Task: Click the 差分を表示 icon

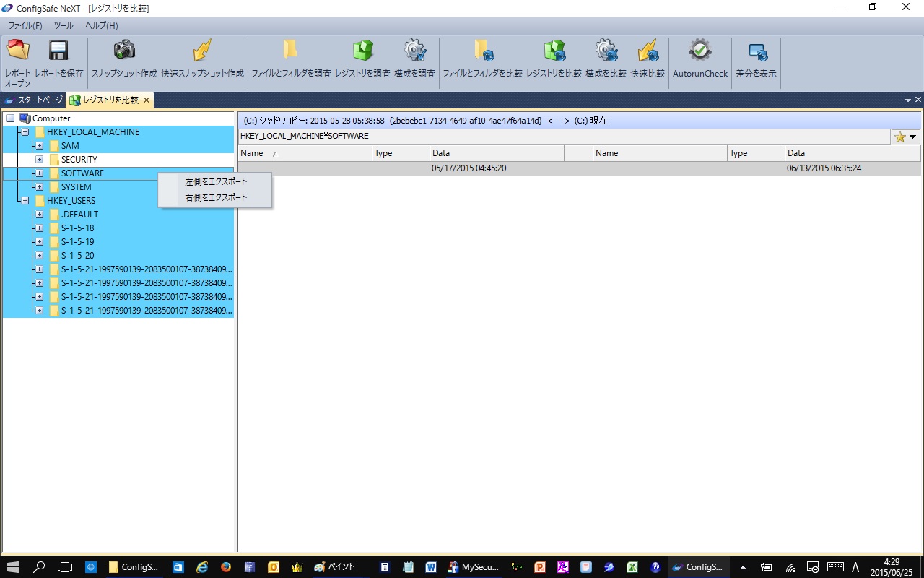Action: (x=756, y=52)
